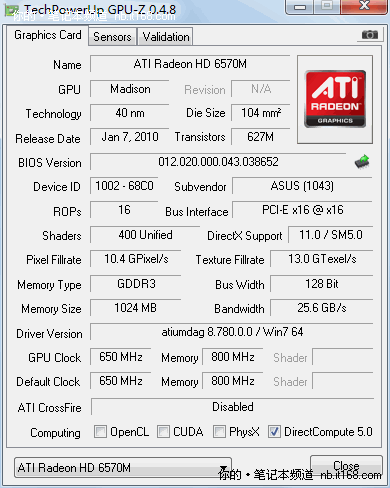Uncheck the DirectCompute 5.0 checkbox
The width and height of the screenshot is (390, 488).
click(274, 432)
